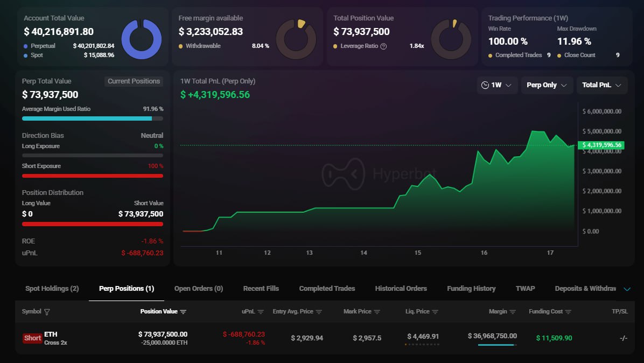Sort by uPnL column icon
The width and height of the screenshot is (644, 363).
(261, 312)
